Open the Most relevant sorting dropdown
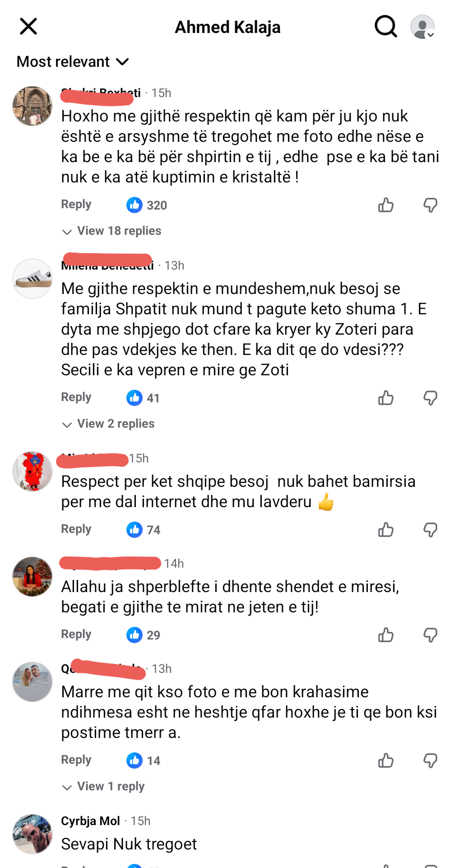The width and height of the screenshot is (455, 868). pyautogui.click(x=73, y=61)
